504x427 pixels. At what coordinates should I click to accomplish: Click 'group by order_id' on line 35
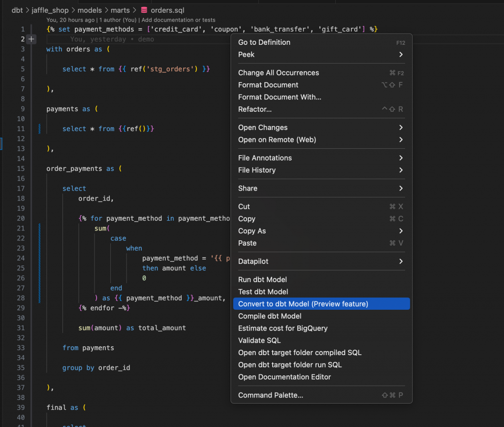(x=96, y=368)
